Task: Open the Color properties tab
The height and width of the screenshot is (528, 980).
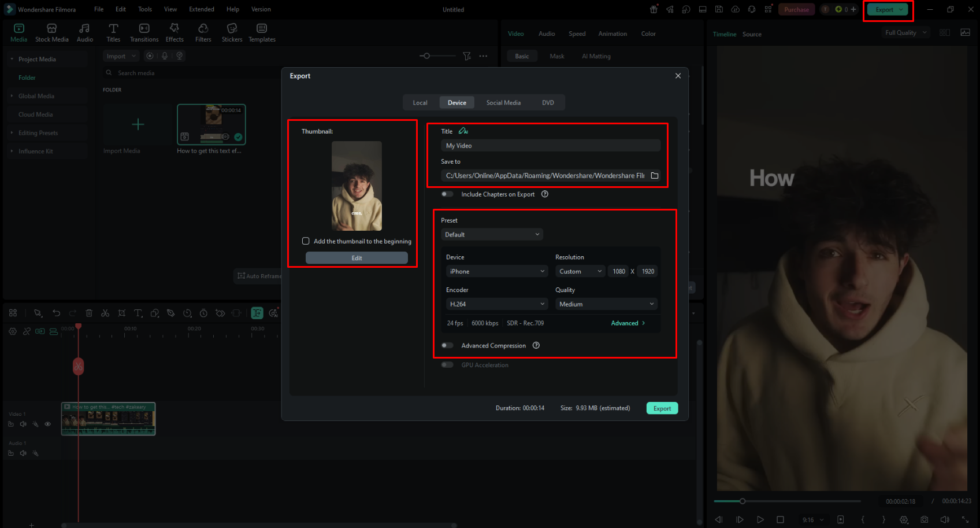Action: coord(648,34)
